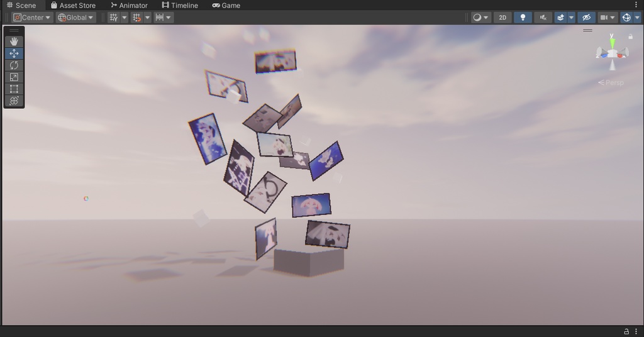The image size is (644, 337).
Task: Open the increment snapping ruler dropdown
Action: [x=164, y=17]
